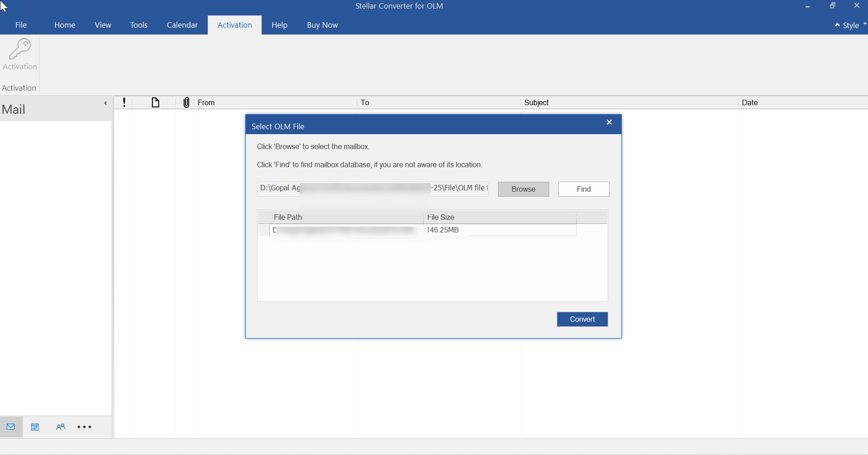Image resolution: width=868 pixels, height=455 pixels.
Task: Sort by item type page icon column
Action: click(x=155, y=102)
